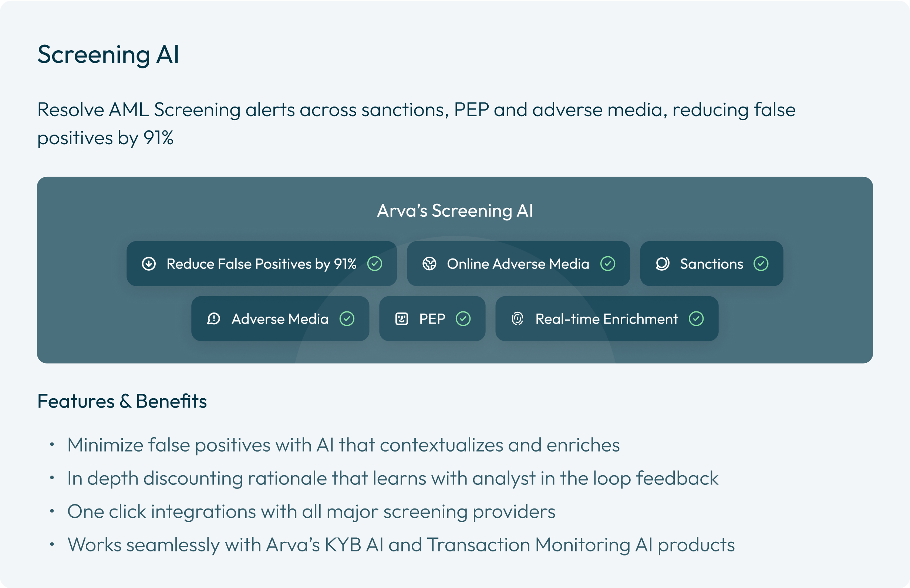Click the alert speech-bubble icon beside Adverse Media
Image resolution: width=910 pixels, height=588 pixels.
[x=213, y=319]
